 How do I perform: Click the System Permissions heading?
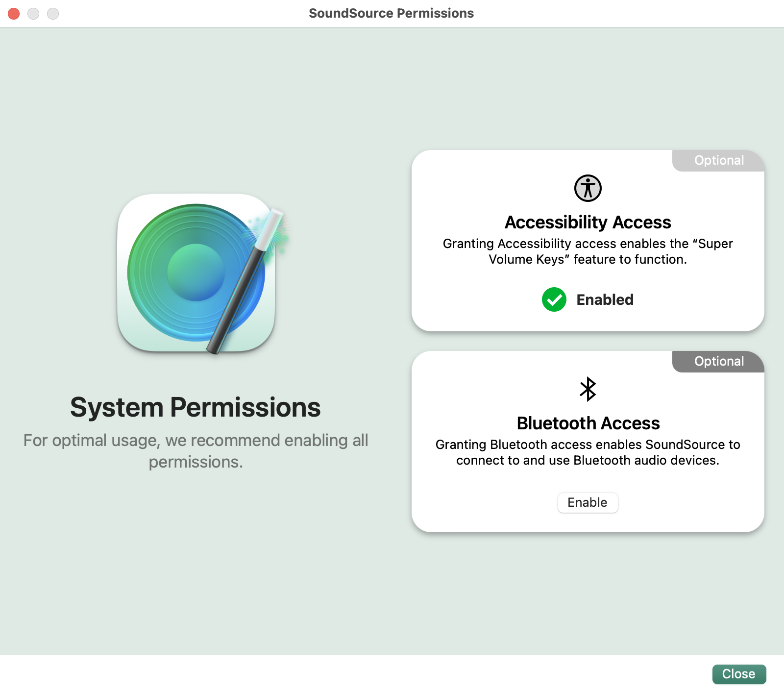[196, 407]
